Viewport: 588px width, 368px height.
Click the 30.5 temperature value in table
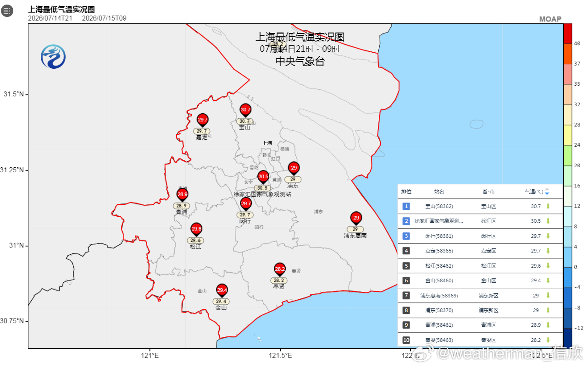click(x=536, y=221)
